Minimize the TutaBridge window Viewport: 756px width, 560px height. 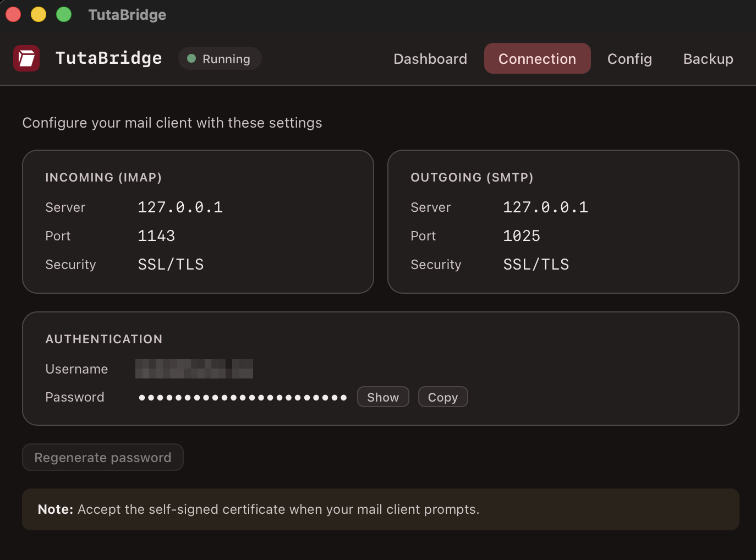pos(39,14)
